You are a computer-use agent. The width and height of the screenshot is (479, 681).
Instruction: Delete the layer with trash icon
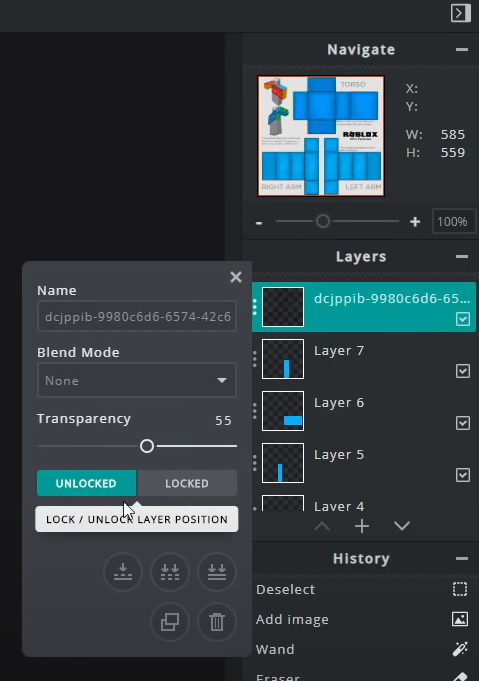coord(217,621)
